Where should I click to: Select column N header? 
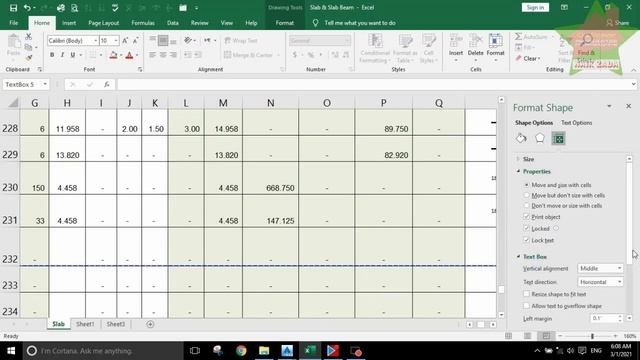pyautogui.click(x=271, y=103)
